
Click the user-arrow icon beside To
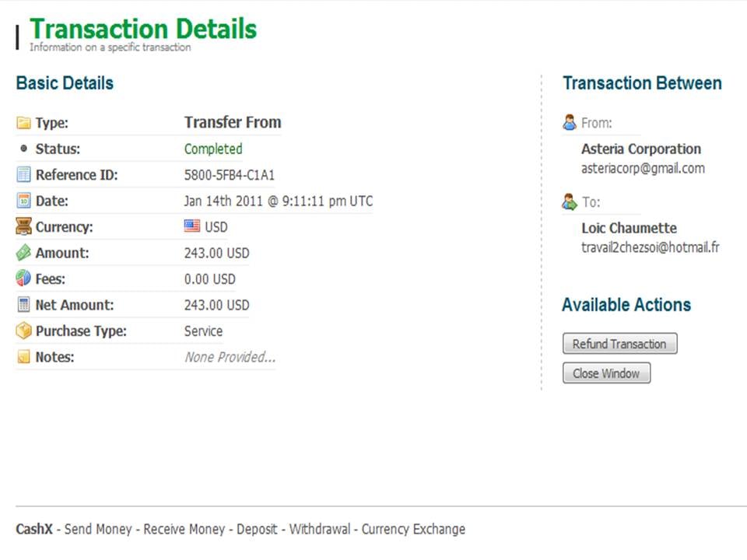570,202
